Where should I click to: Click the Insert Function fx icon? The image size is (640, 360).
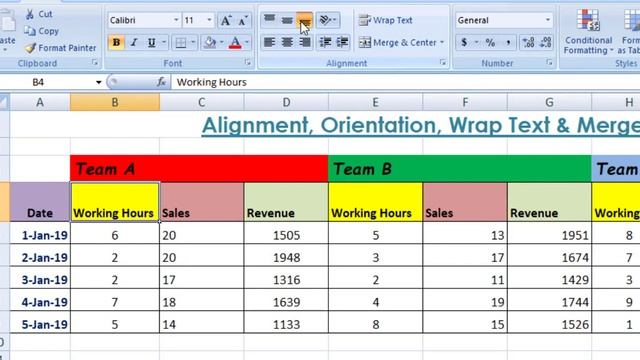pos(162,82)
